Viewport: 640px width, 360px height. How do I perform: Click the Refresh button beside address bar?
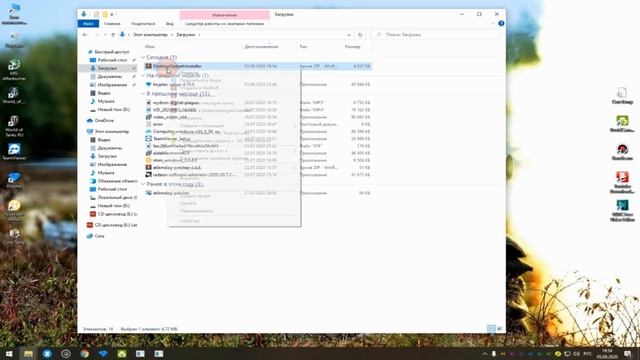360,35
